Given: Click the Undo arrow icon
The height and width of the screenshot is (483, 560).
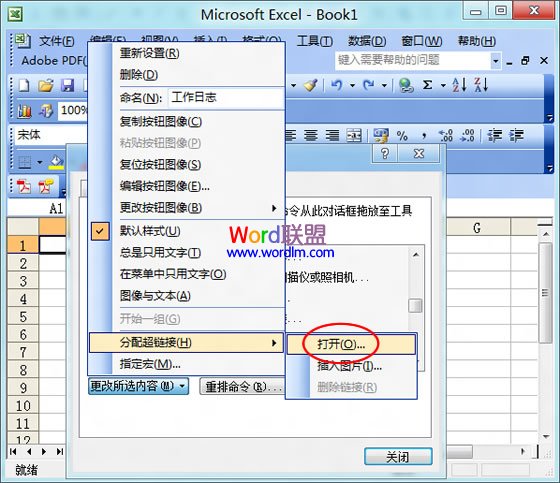Looking at the screenshot, I should (x=336, y=85).
